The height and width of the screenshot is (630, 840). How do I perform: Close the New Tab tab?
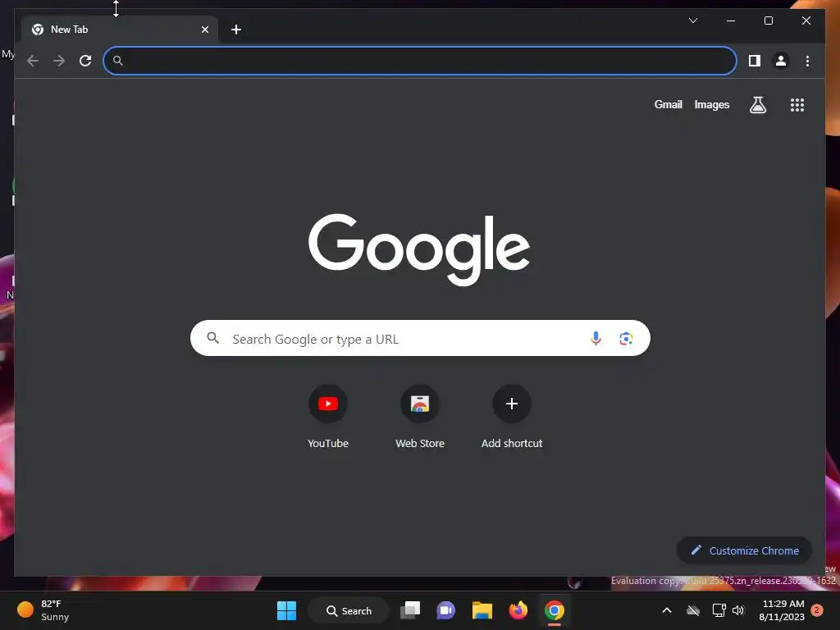point(204,30)
